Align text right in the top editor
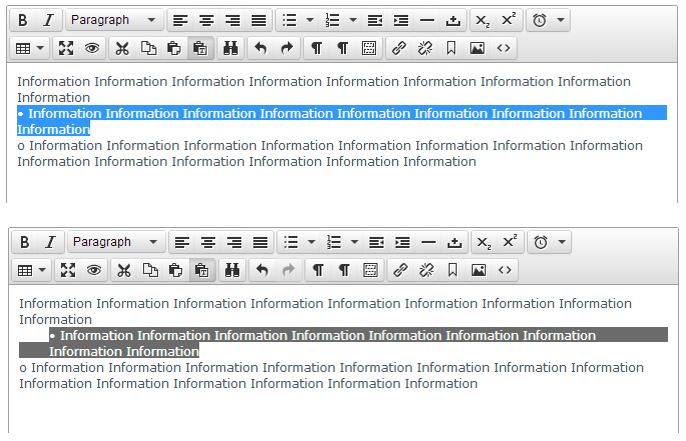 tap(232, 20)
